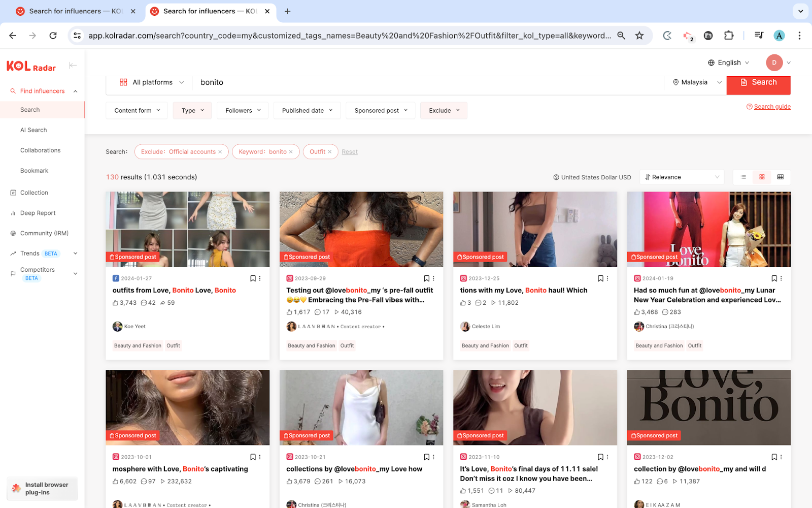Click the KOL Radar logo
The width and height of the screenshot is (812, 508).
[31, 67]
